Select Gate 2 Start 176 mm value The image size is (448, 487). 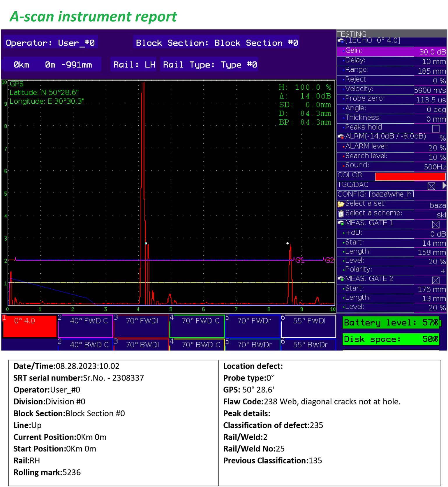[x=432, y=289]
